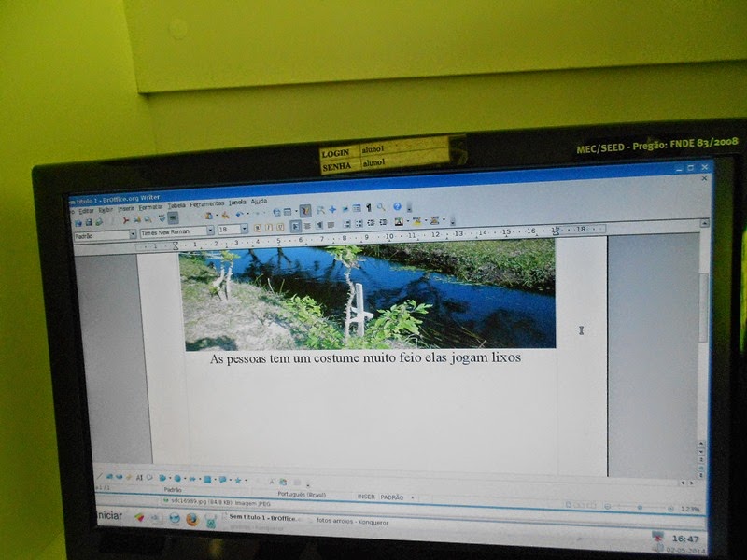Viewport: 747px width, 560px height.
Task: Expand font color dropdown arrow
Action: [408, 220]
